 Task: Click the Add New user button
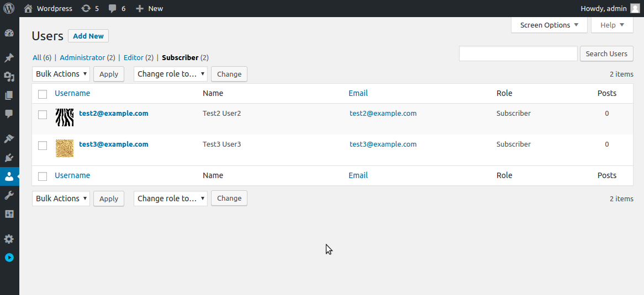(88, 36)
